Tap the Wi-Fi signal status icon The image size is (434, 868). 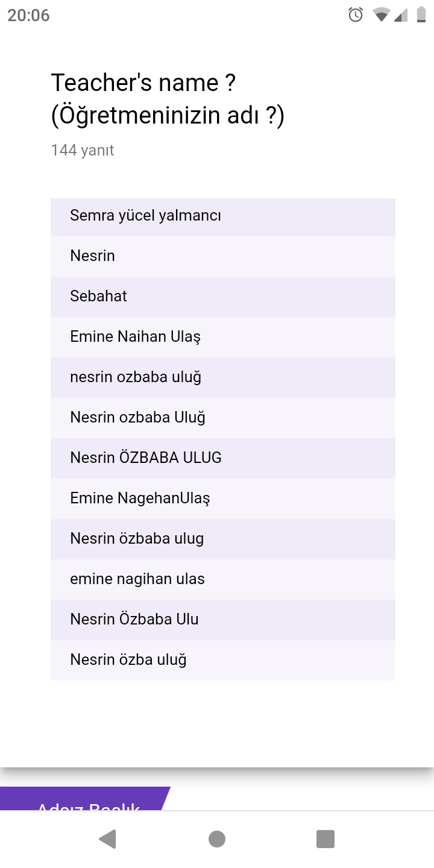(381, 15)
